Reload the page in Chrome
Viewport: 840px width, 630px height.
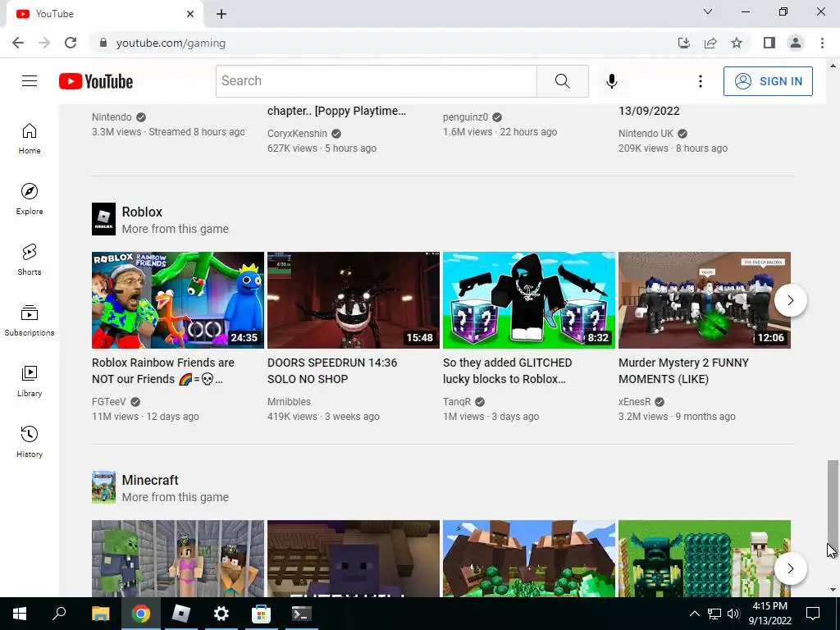pyautogui.click(x=71, y=43)
